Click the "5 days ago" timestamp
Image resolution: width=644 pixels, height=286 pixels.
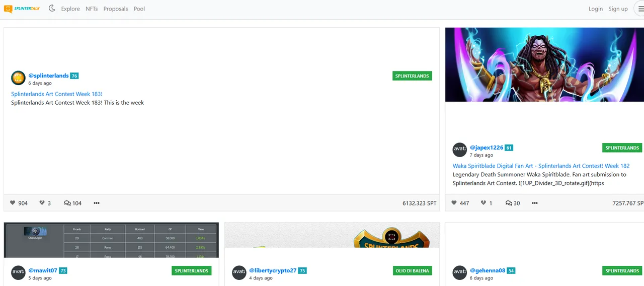pyautogui.click(x=40, y=278)
